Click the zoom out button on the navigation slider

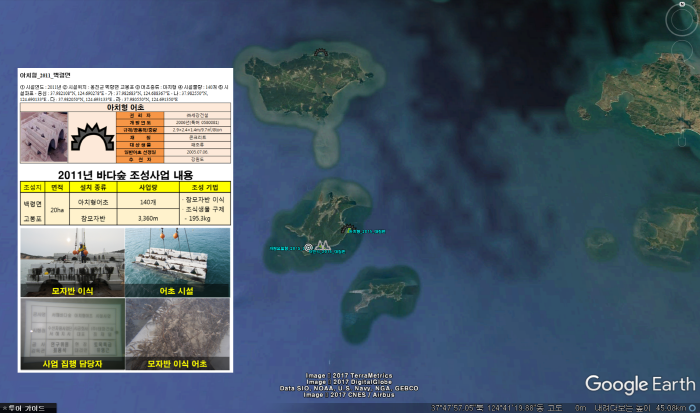click(x=682, y=142)
